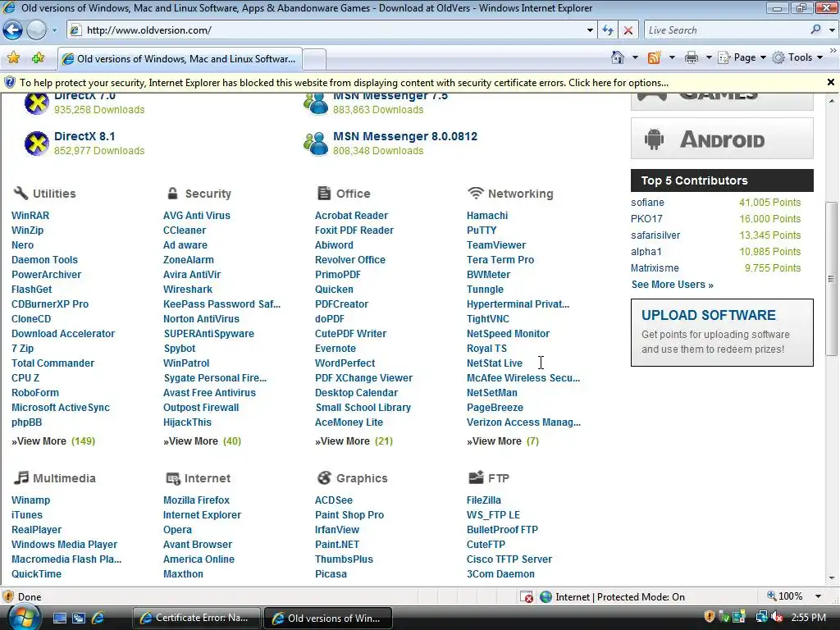840x630 pixels.
Task: Click the browser Forward arrow button
Action: pyautogui.click(x=36, y=30)
